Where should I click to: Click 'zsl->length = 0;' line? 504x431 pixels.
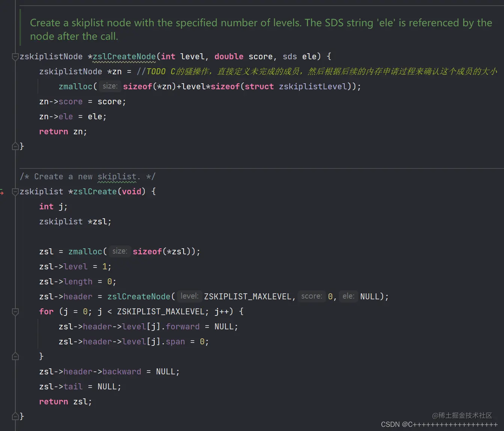point(78,282)
